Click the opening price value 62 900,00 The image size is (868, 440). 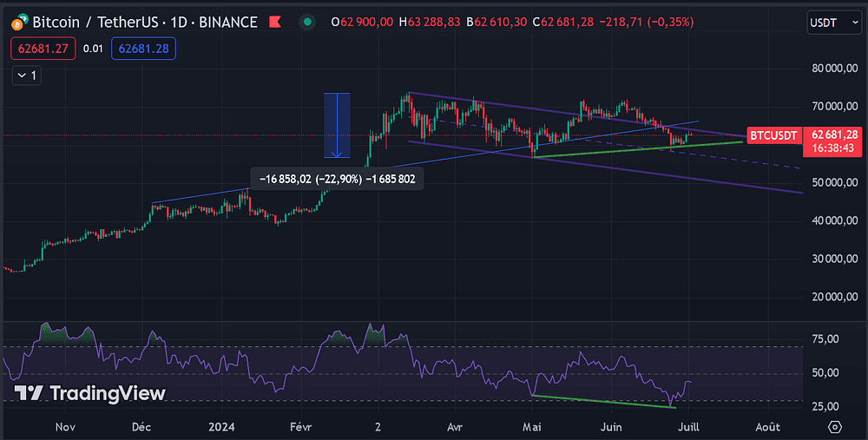point(366,23)
